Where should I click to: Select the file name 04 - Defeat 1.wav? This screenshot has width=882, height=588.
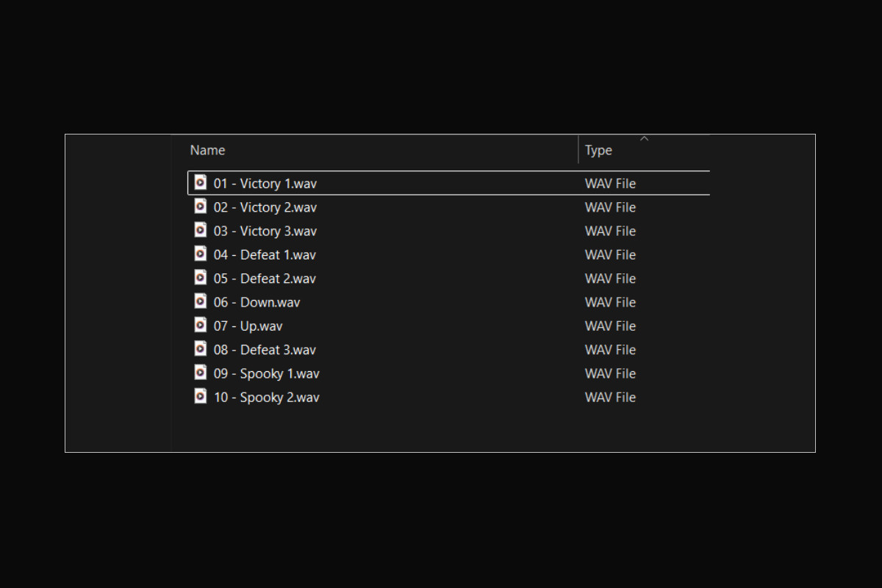tap(265, 254)
